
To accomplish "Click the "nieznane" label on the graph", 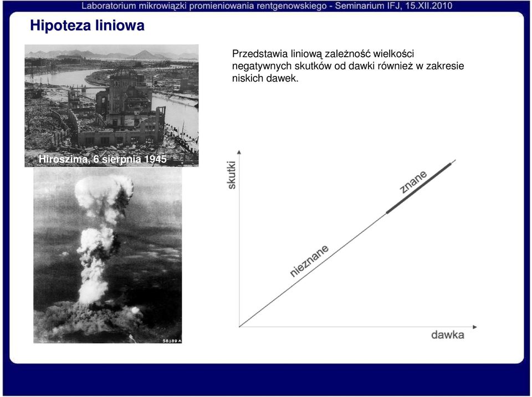I will coord(309,261).
